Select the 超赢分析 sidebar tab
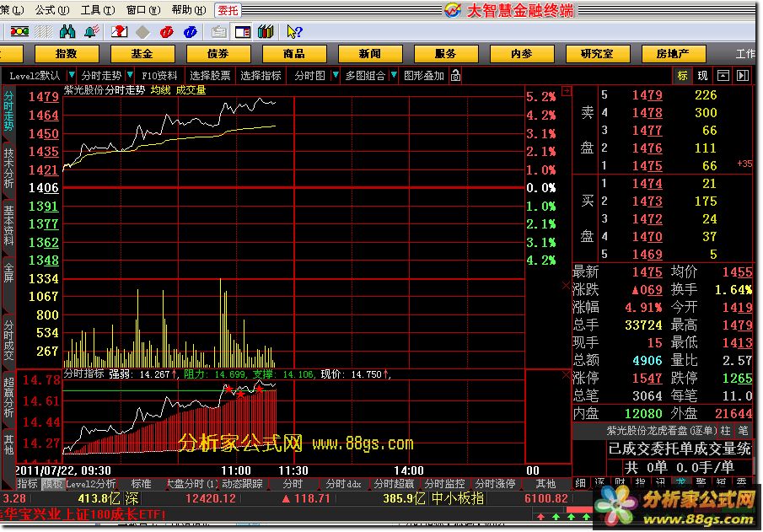This screenshot has height=532, width=763. coord(8,397)
